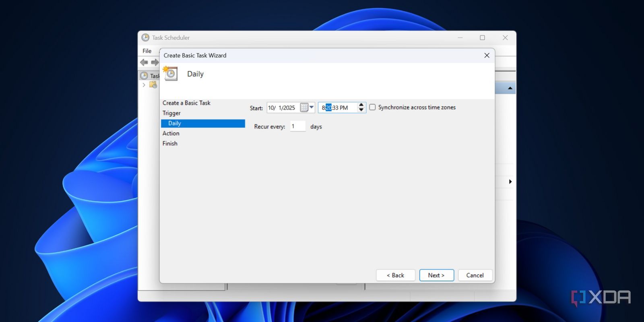Screen dimensions: 644x322
Task: Click the forward arrow in Task Scheduler toolbar
Action: click(155, 62)
